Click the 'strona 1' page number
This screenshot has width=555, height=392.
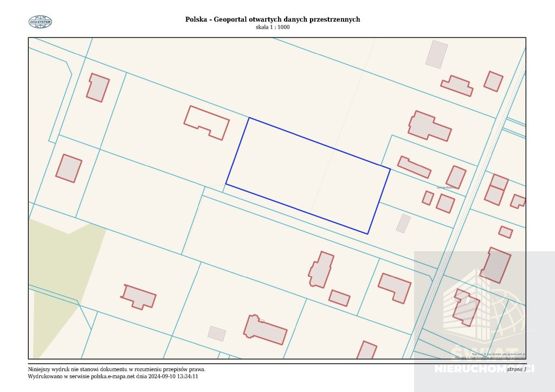tap(517, 369)
